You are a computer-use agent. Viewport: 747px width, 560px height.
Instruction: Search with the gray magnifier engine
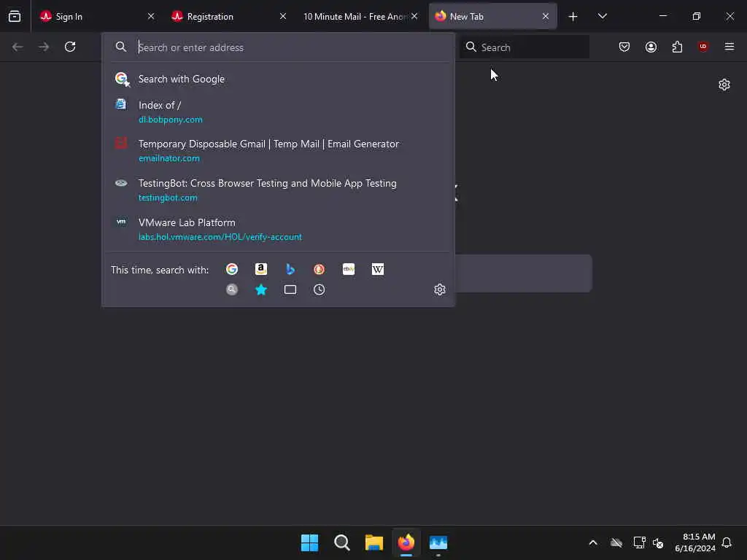coord(232,289)
